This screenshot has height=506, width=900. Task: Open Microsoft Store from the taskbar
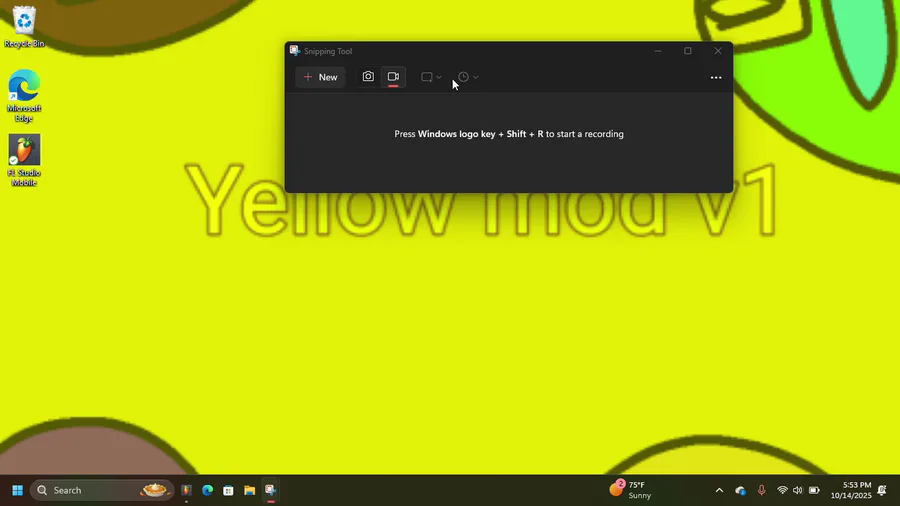(228, 491)
